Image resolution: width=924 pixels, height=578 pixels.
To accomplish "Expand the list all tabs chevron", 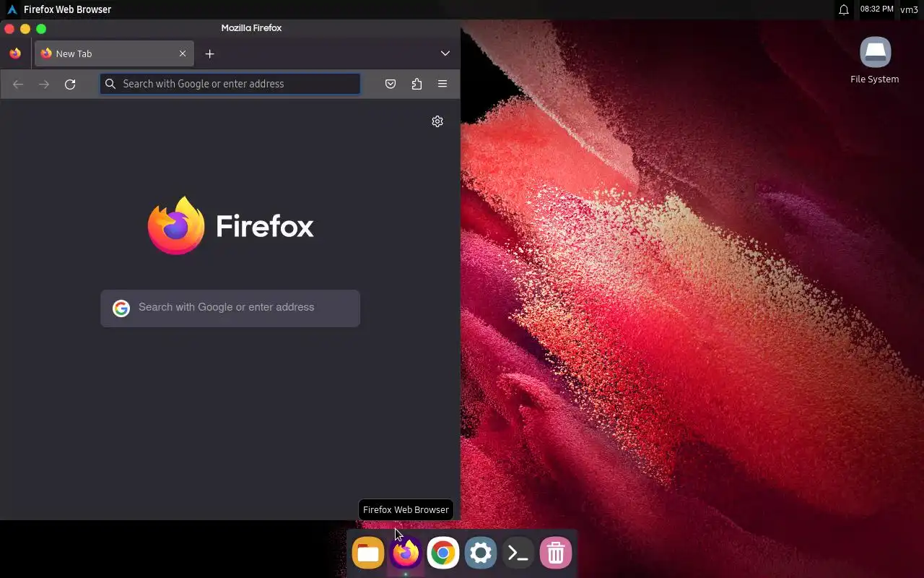I will click(x=445, y=53).
